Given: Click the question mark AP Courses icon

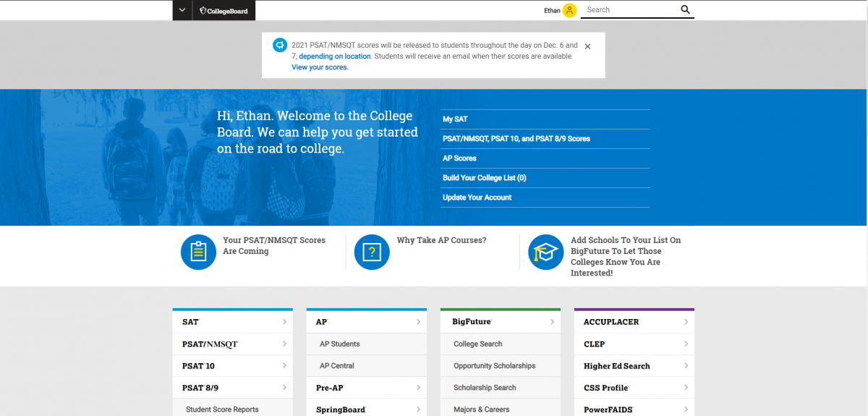Looking at the screenshot, I should (x=372, y=252).
